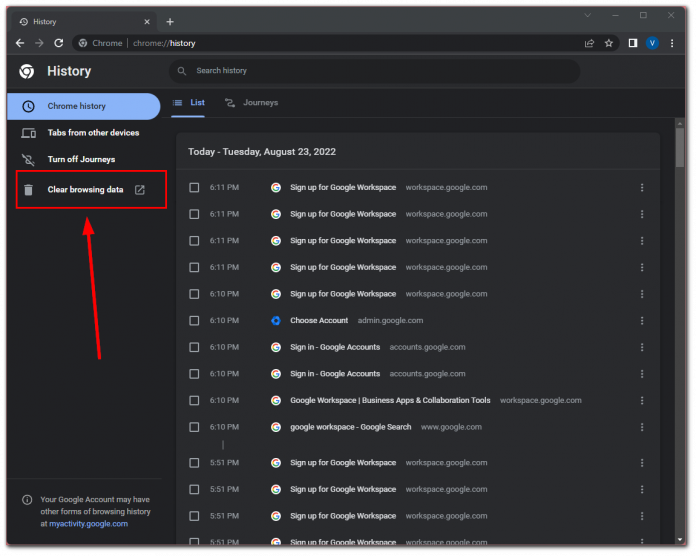Click the scrollbar down arrow

click(x=680, y=540)
